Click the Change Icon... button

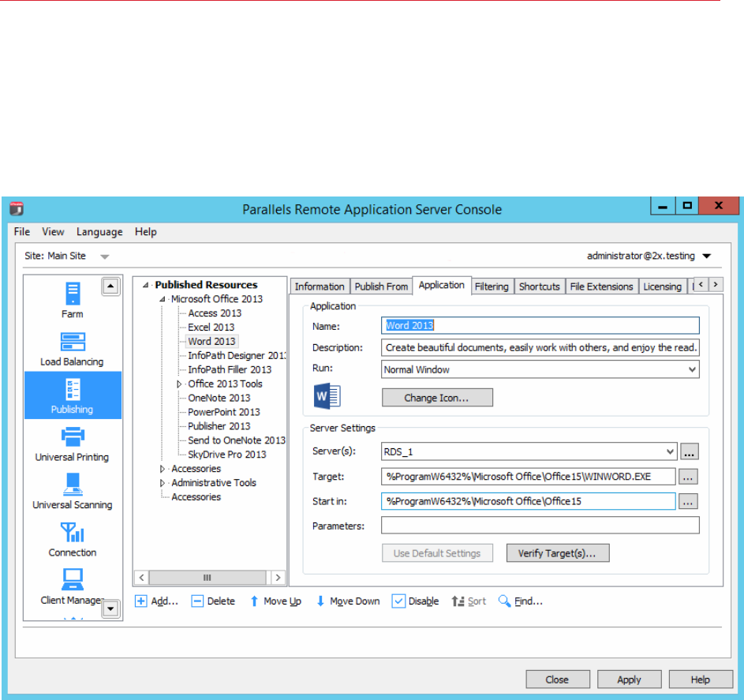(x=437, y=398)
